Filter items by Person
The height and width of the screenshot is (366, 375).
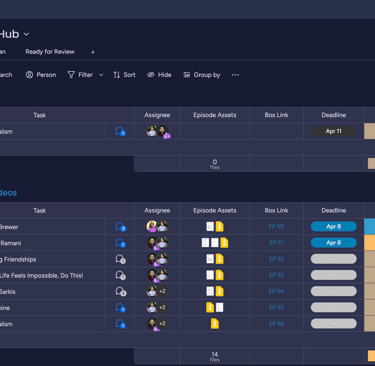(41, 75)
